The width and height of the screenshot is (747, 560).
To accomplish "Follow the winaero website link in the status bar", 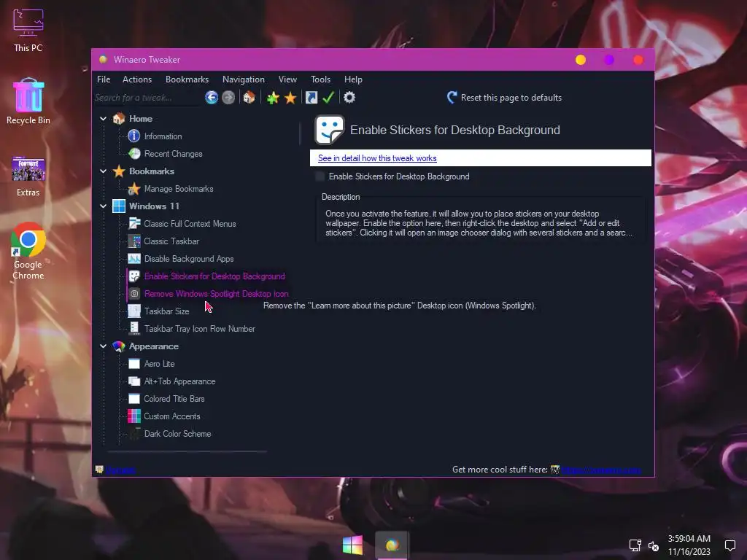I will tap(601, 470).
